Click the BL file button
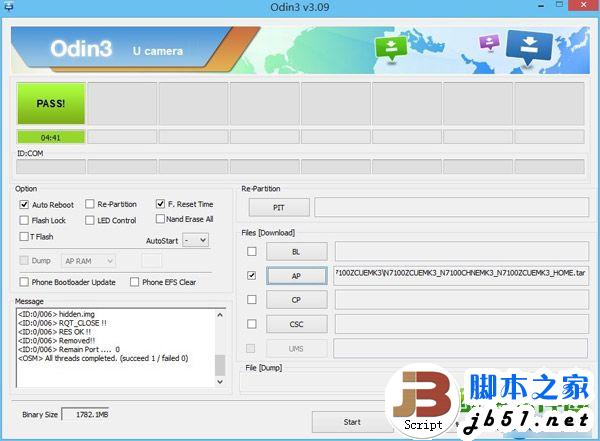Image resolution: width=600 pixels, height=441 pixels. 297,252
